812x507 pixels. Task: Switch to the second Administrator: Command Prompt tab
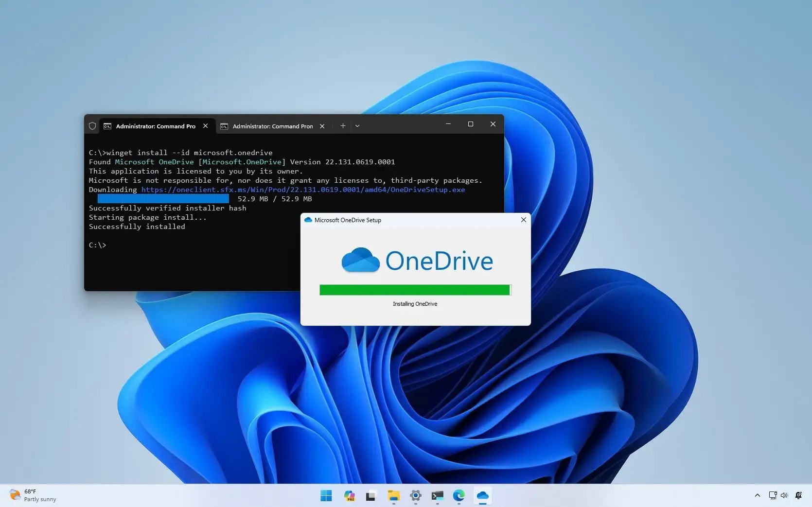pyautogui.click(x=272, y=126)
